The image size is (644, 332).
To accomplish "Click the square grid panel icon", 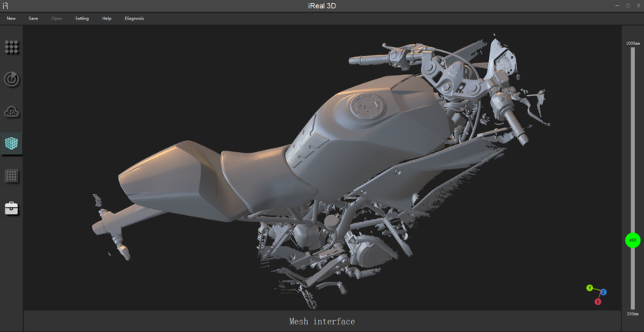I will pyautogui.click(x=11, y=176).
